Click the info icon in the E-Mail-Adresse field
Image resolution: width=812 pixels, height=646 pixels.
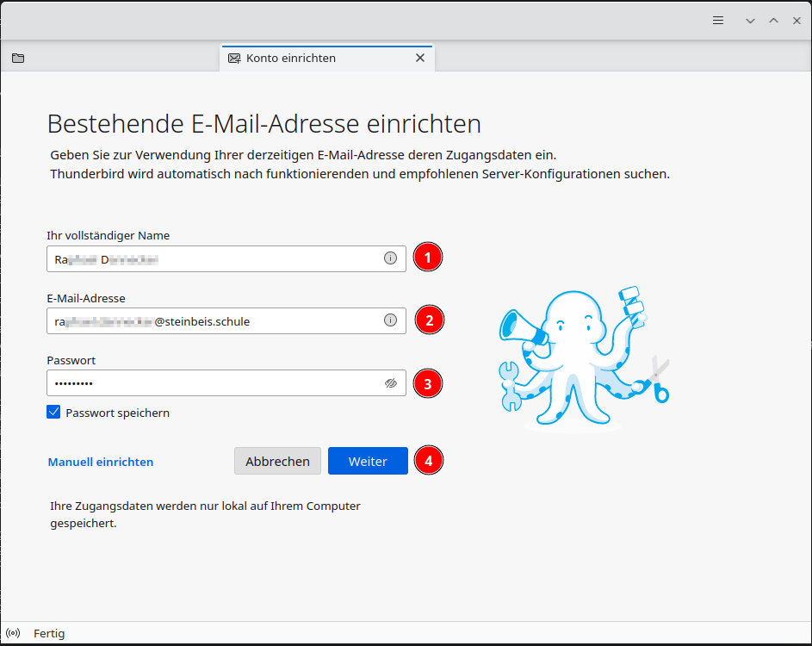coord(390,320)
